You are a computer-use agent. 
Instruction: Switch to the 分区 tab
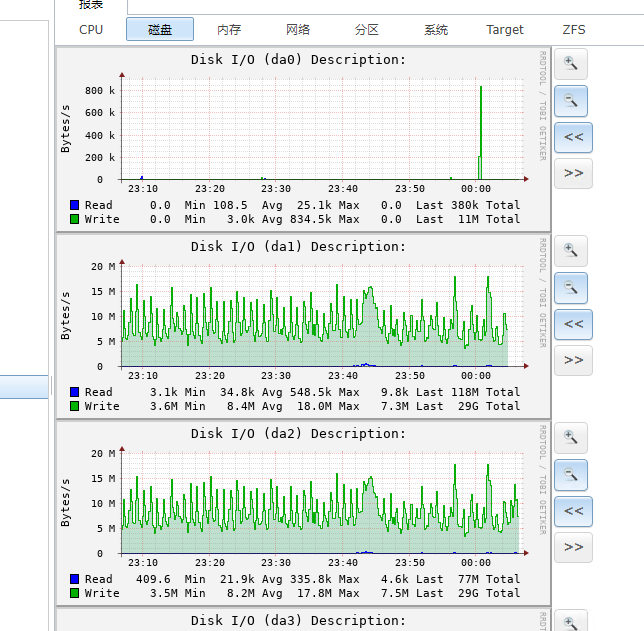point(367,30)
